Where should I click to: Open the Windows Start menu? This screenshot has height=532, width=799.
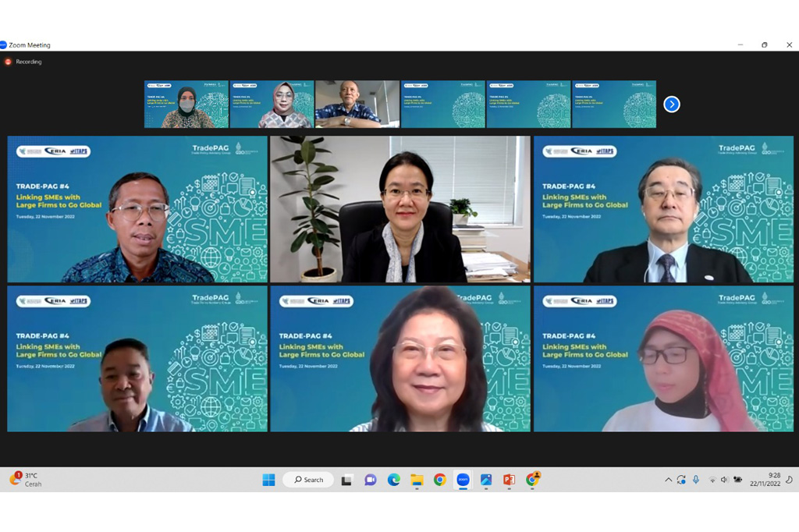click(268, 480)
